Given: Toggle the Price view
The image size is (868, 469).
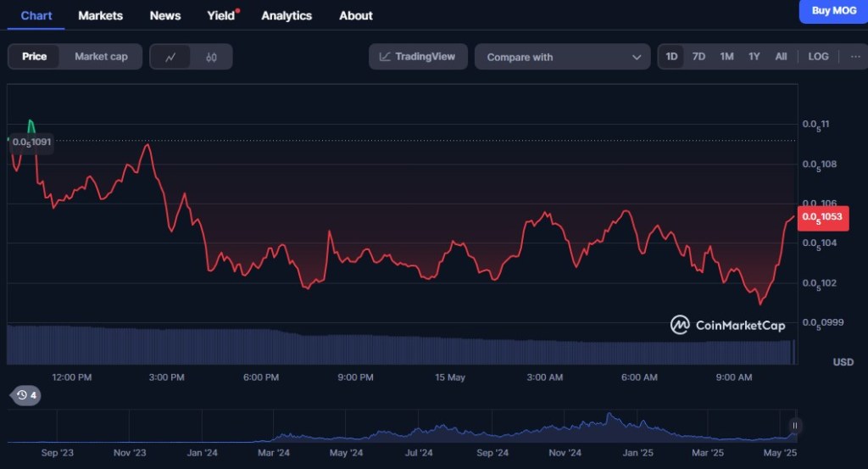Looking at the screenshot, I should pyautogui.click(x=34, y=57).
